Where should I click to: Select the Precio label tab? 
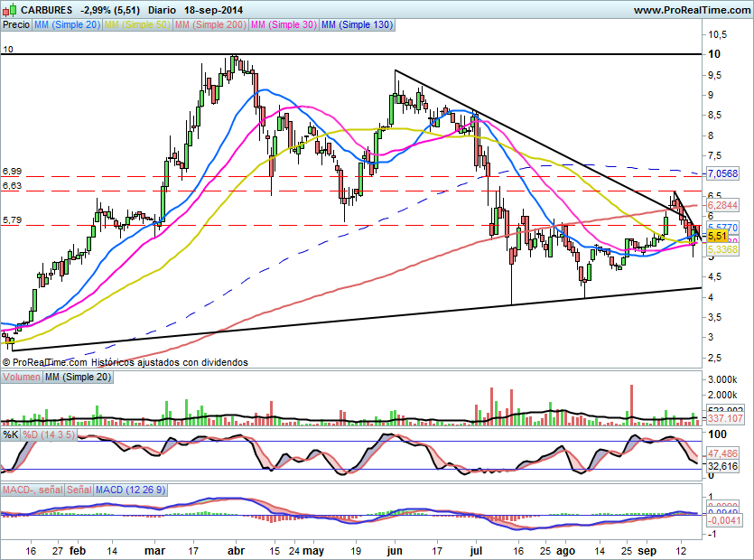pyautogui.click(x=15, y=25)
